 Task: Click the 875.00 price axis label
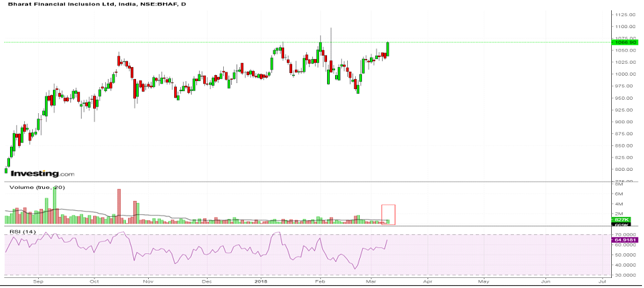625,134
